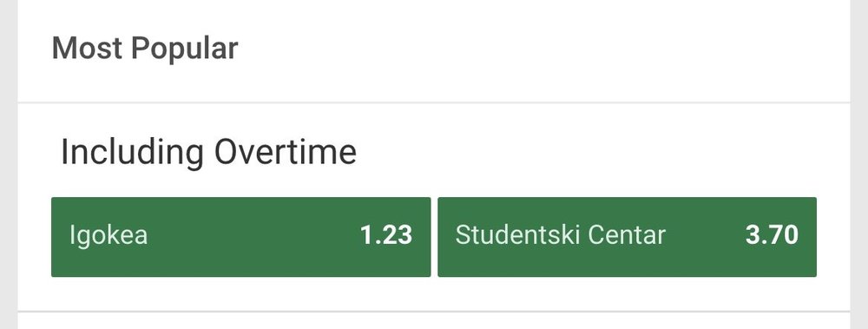The image size is (868, 329).
Task: Click the Including Overtime market title
Action: (208, 152)
